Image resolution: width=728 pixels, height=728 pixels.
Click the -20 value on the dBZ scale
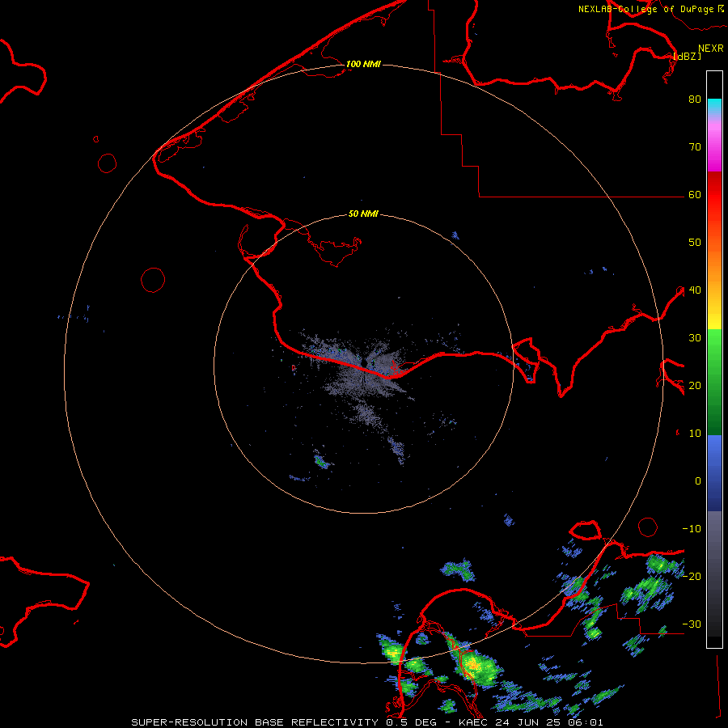(x=692, y=577)
